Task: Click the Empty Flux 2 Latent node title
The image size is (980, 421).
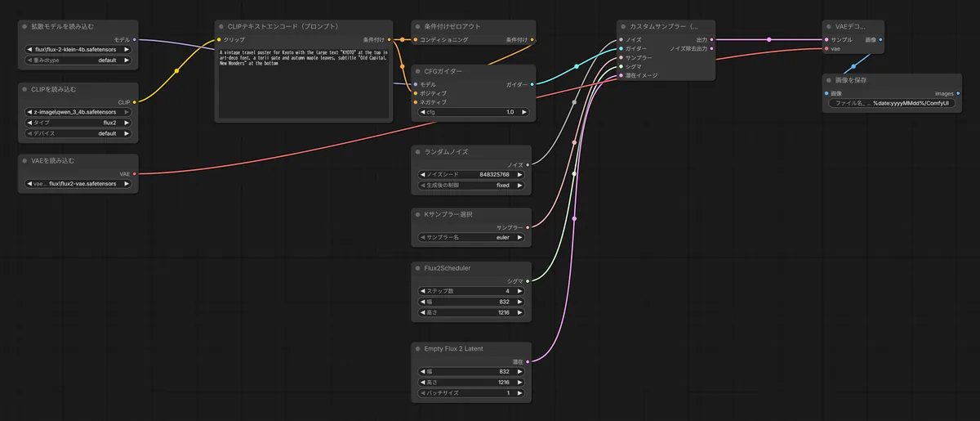Action: coord(453,348)
